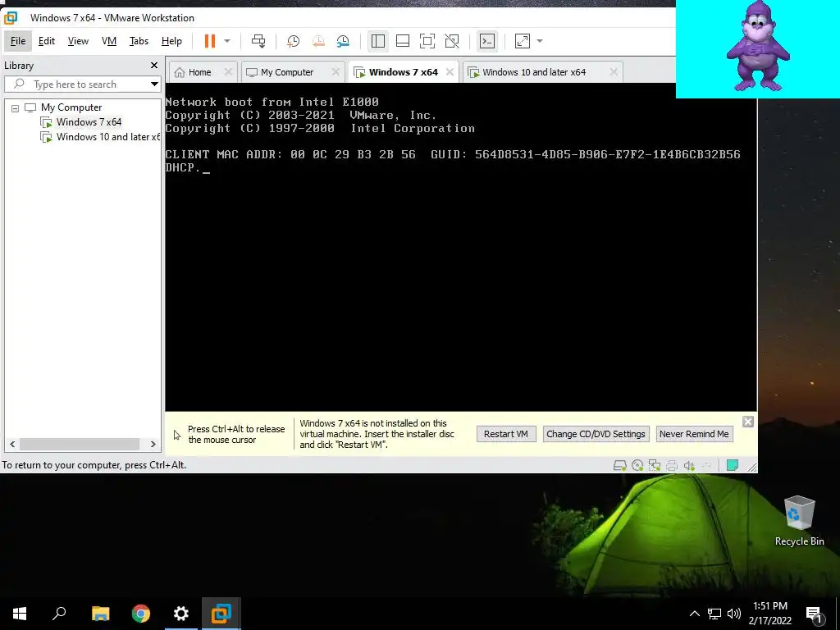This screenshot has height=630, width=840.
Task: Show hidden system tray icons
Action: 694,614
